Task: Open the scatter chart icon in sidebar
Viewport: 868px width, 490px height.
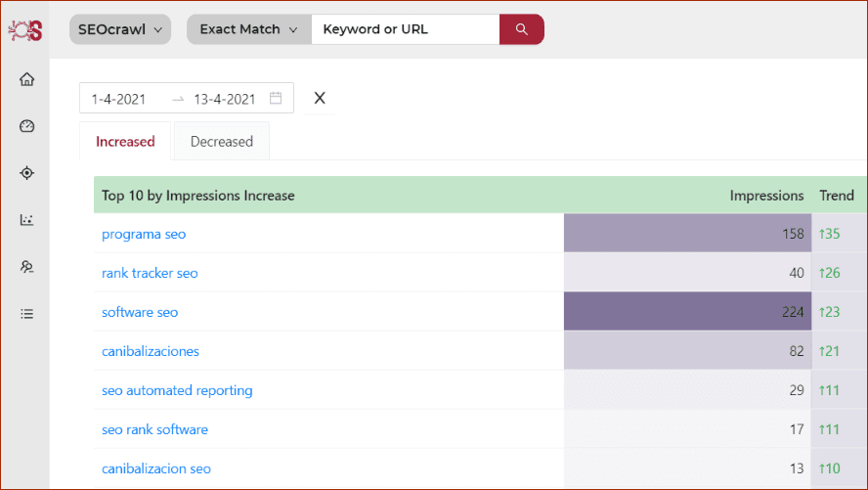Action: point(26,220)
